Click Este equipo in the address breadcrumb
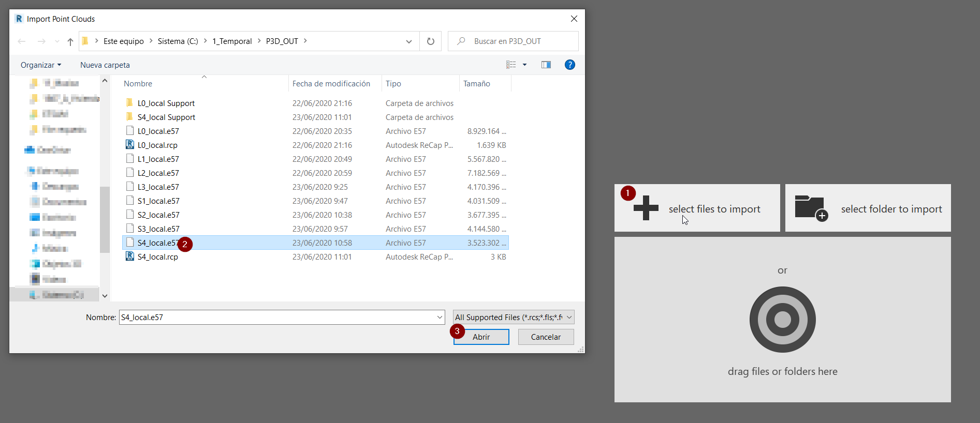Image resolution: width=980 pixels, height=423 pixels. [124, 41]
